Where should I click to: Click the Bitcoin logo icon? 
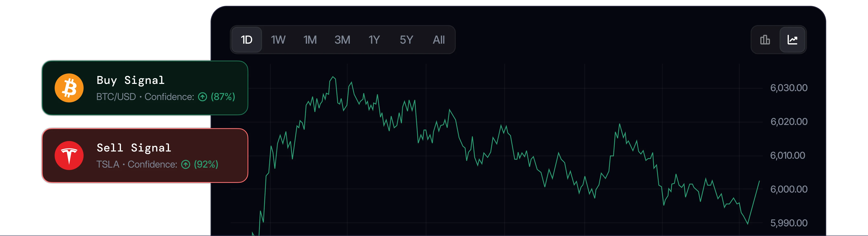tap(69, 88)
